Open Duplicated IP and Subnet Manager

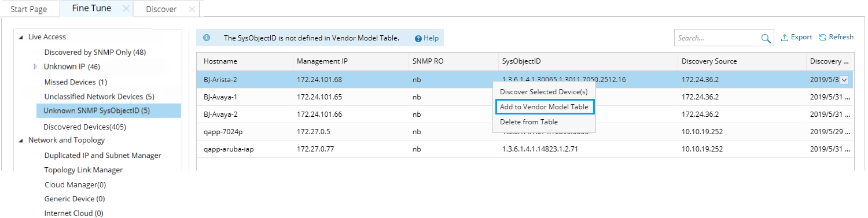103,156
